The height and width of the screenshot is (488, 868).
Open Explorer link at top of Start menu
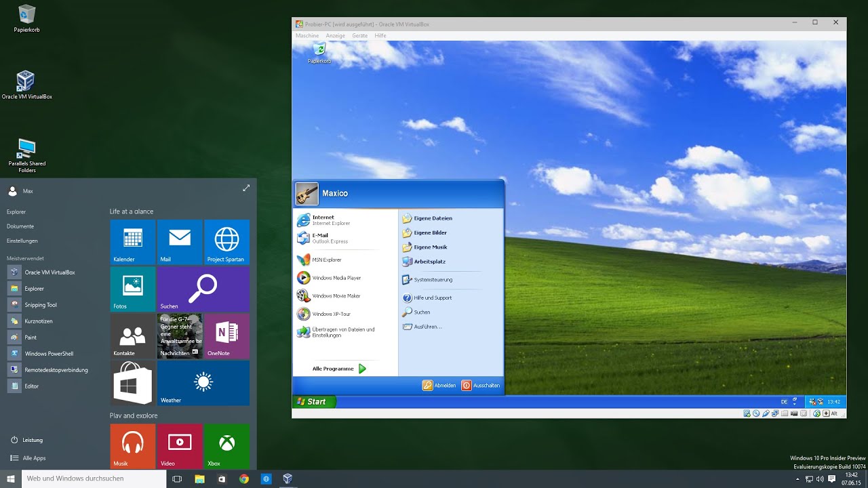[x=16, y=212]
